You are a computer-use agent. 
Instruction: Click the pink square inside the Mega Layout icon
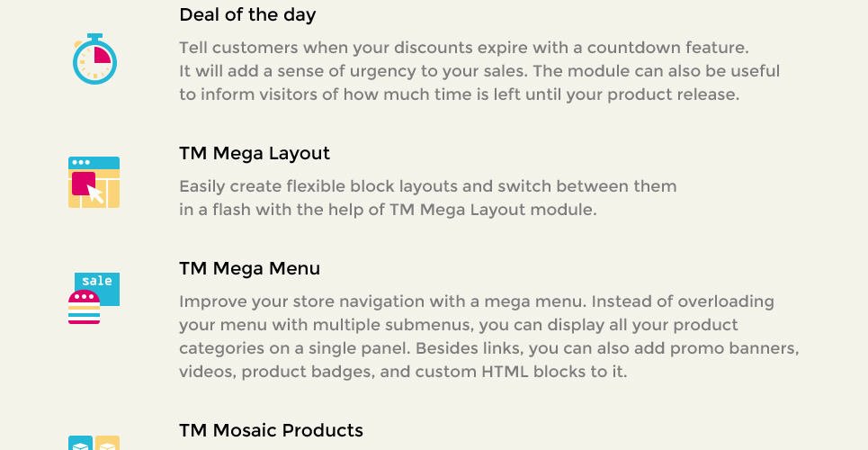[x=84, y=184]
